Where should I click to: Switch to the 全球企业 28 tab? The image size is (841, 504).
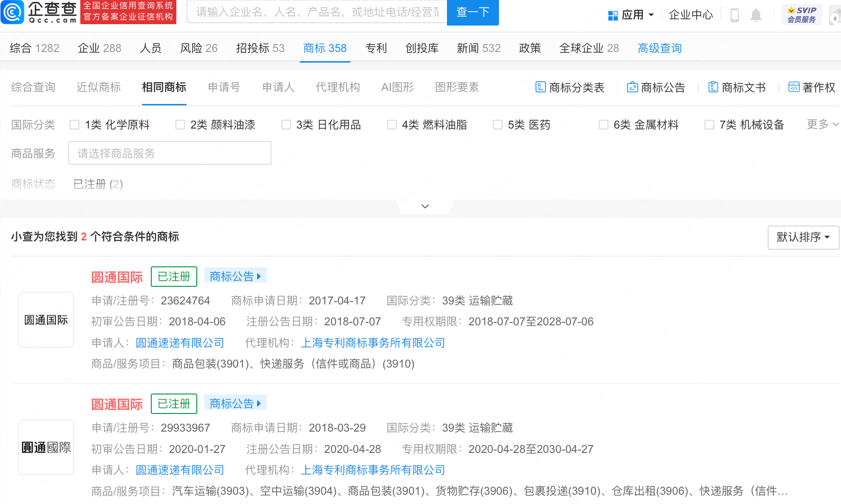[x=589, y=48]
